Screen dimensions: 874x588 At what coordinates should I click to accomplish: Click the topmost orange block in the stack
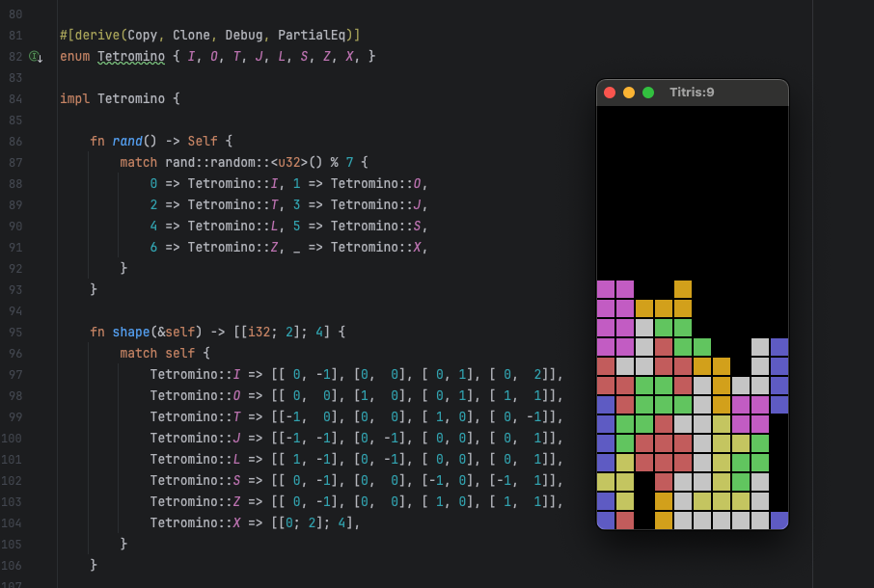click(683, 289)
